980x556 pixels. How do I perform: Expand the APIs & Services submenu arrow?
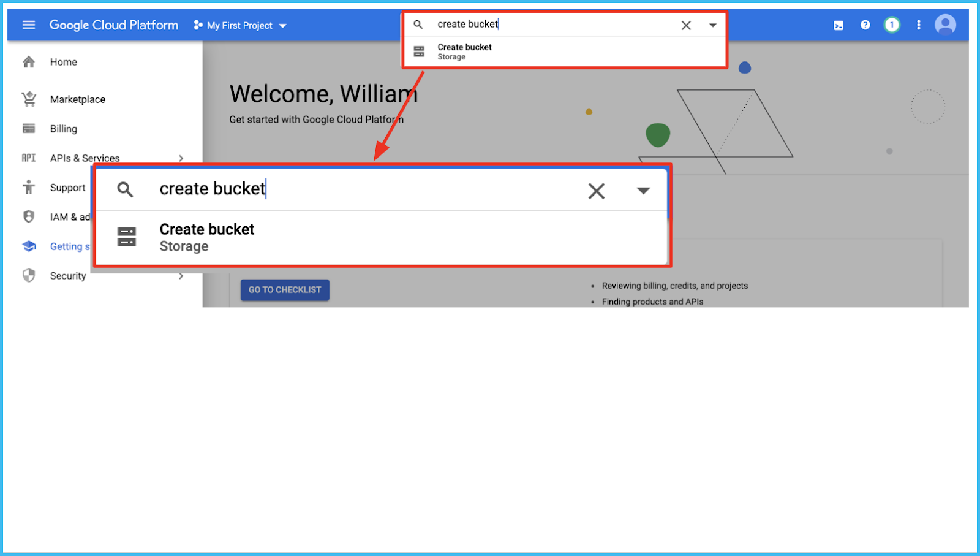tap(181, 158)
